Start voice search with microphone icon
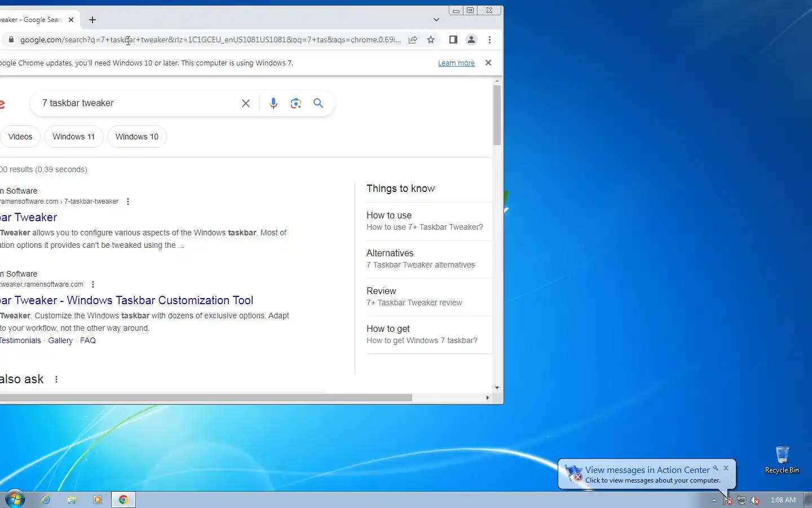Image resolution: width=812 pixels, height=508 pixels. point(273,103)
